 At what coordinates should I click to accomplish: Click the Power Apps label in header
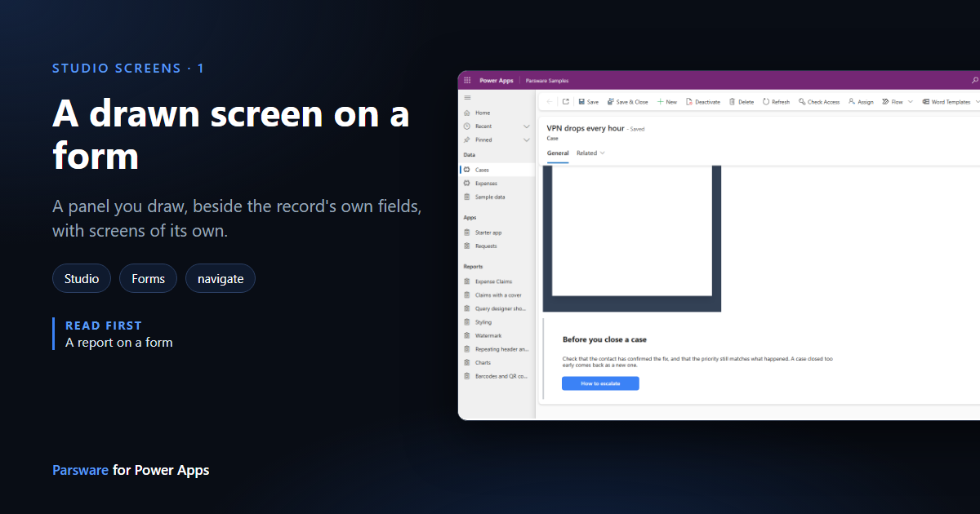[x=496, y=81]
